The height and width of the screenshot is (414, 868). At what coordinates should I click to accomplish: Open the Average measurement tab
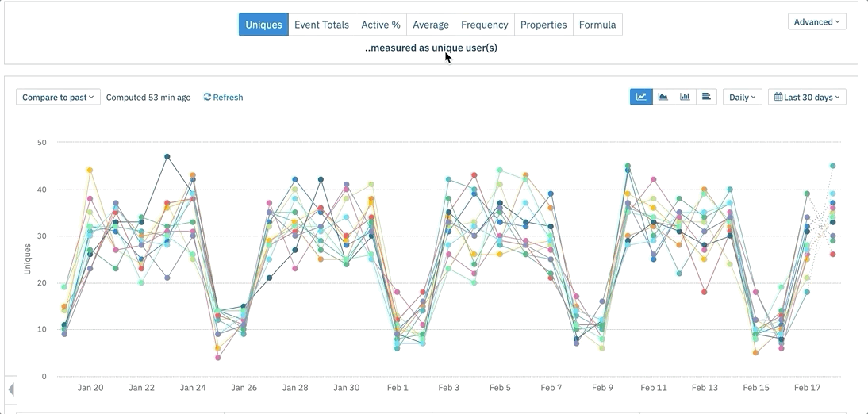pos(431,25)
